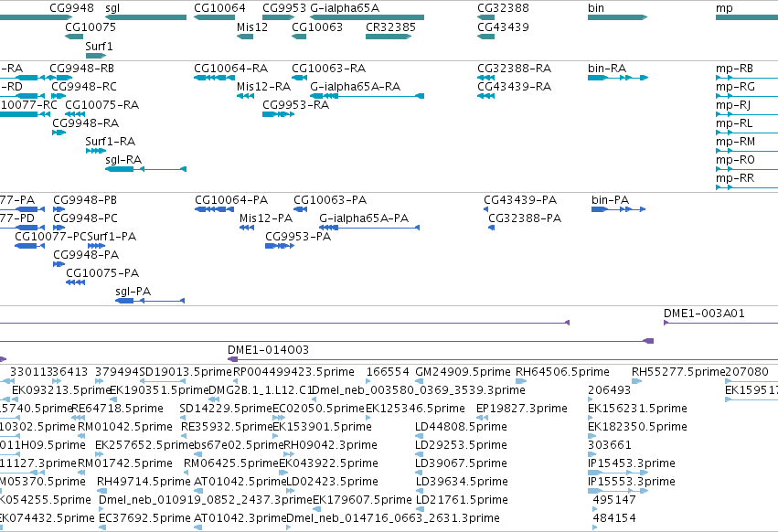Image resolution: width=778 pixels, height=532 pixels.
Task: Select the Surf1-RA transcript
Action: 96,151
